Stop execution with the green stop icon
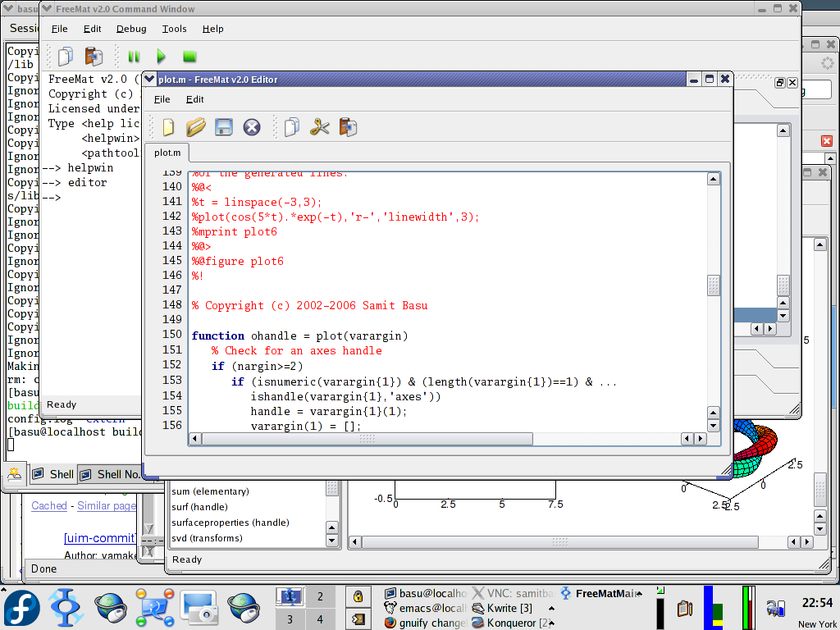 point(188,57)
